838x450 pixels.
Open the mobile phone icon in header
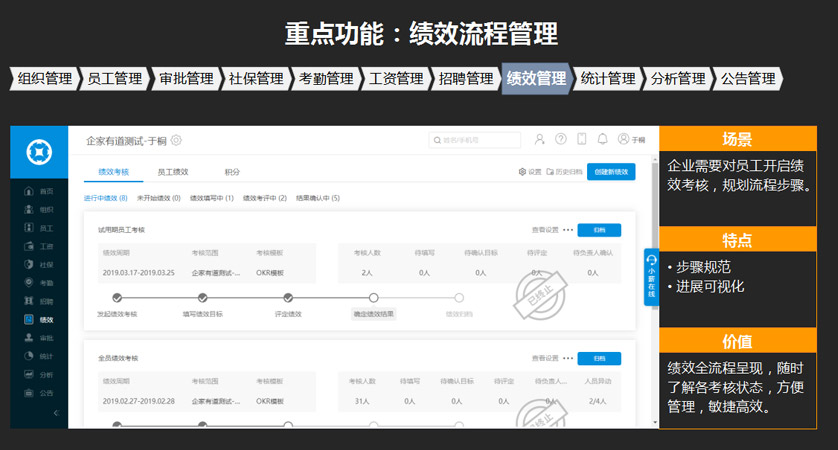tap(582, 140)
